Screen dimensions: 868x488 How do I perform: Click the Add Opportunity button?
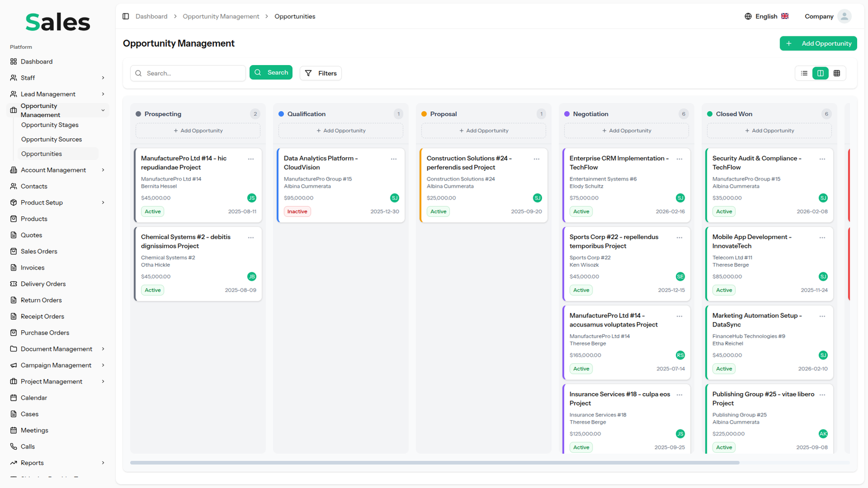point(818,43)
